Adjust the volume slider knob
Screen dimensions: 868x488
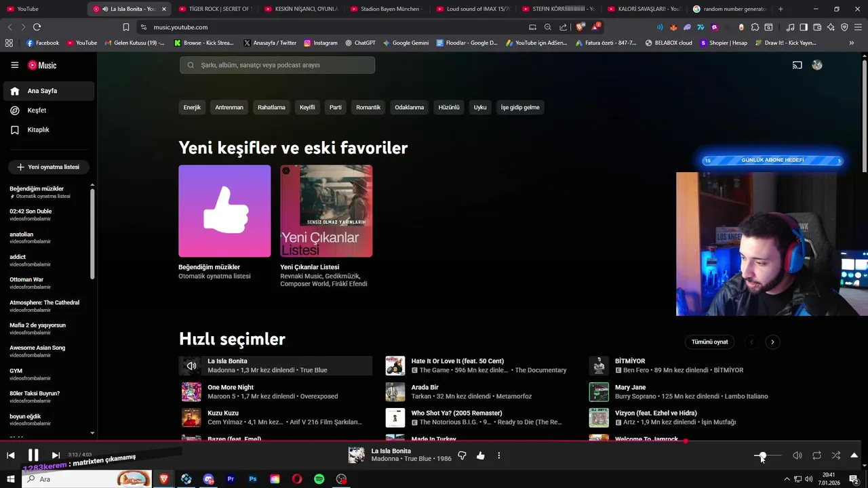point(763,455)
